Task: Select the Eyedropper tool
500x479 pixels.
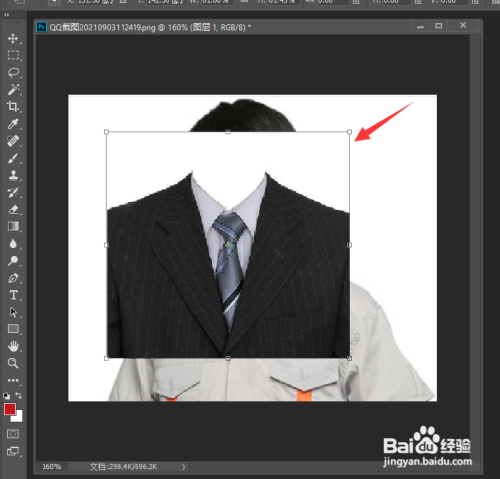Action: [13, 124]
